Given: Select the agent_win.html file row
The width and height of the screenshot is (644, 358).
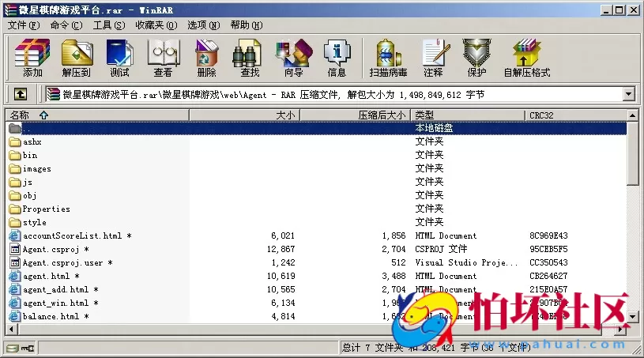Looking at the screenshot, I should click(x=316, y=303).
